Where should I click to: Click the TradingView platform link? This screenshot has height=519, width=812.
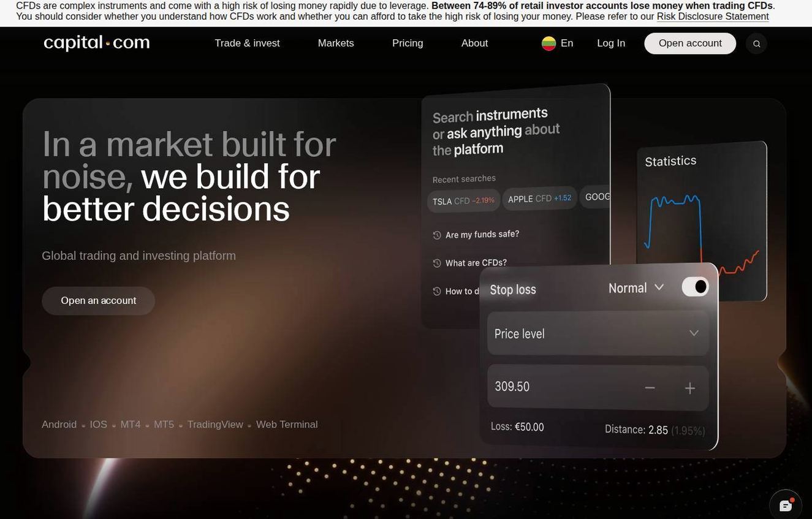[x=215, y=425]
